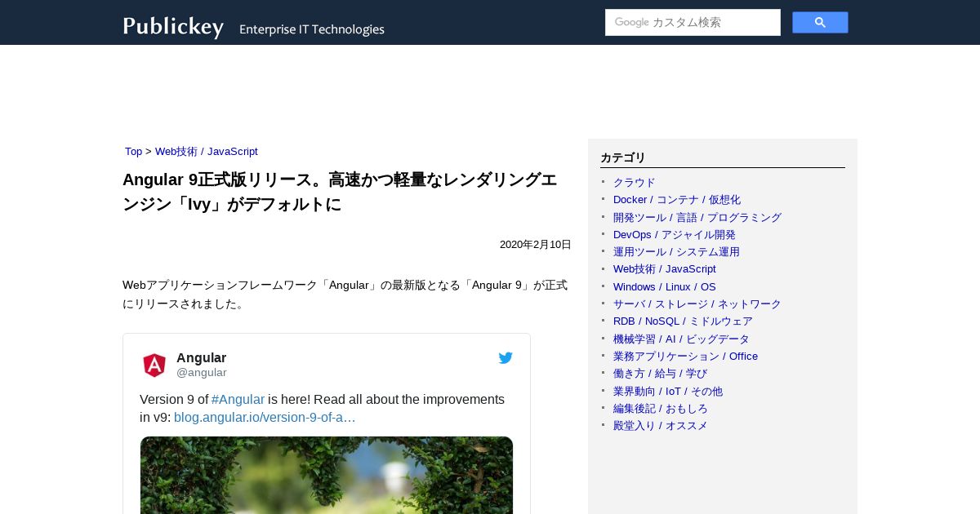Open the 殿堂入り / オススメ category
The height and width of the screenshot is (514, 980).
pos(661,426)
